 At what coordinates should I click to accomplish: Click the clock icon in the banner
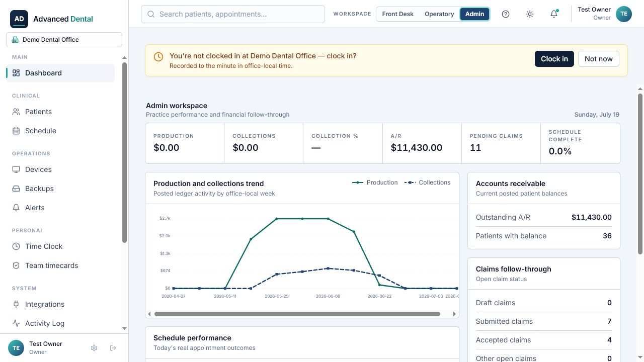158,57
